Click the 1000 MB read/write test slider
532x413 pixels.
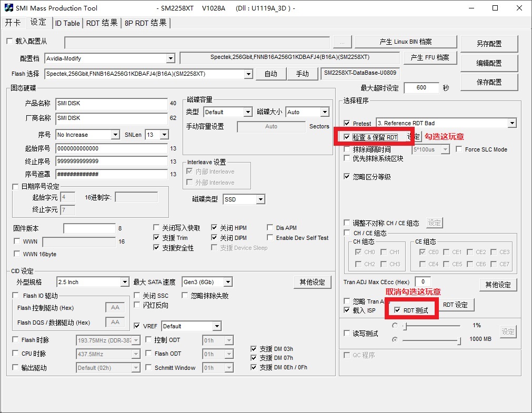pyautogui.click(x=431, y=341)
